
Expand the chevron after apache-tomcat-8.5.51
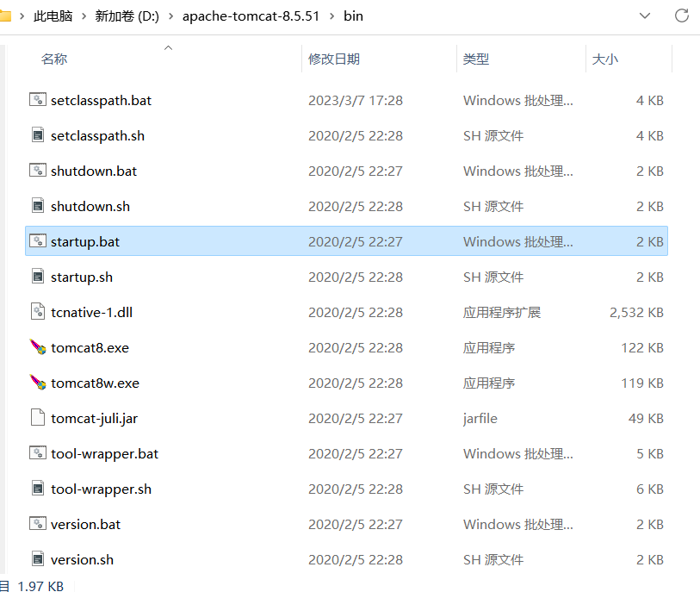point(331,16)
